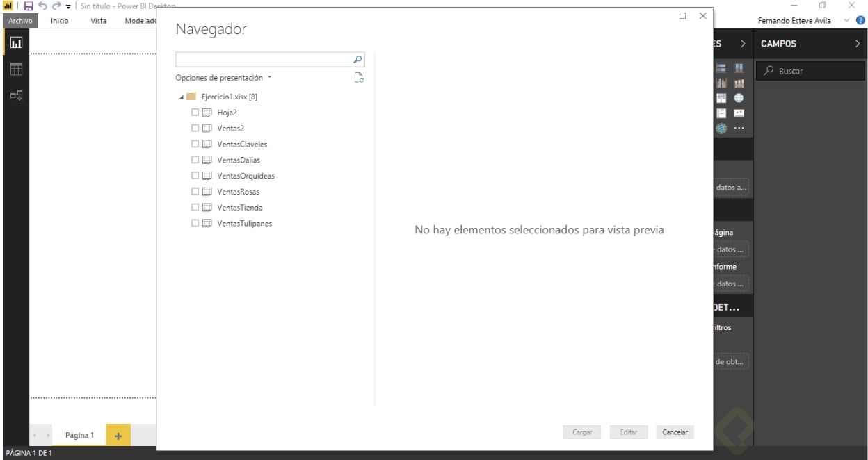Viewport: 868px width, 460px height.
Task: Click the Buscar field in the CAMPOS pane
Action: click(810, 71)
